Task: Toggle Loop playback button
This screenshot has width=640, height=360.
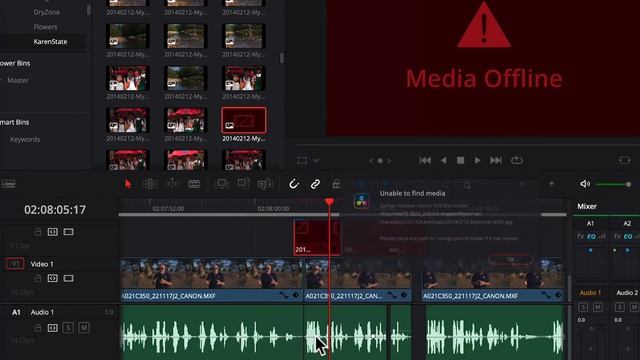Action: (x=517, y=160)
